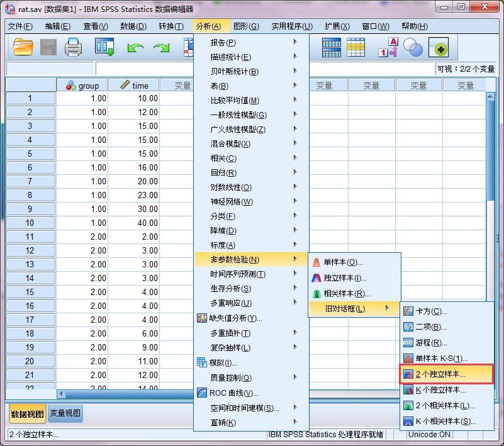
Task: Click time cell showing 9.00
Action: [134, 347]
